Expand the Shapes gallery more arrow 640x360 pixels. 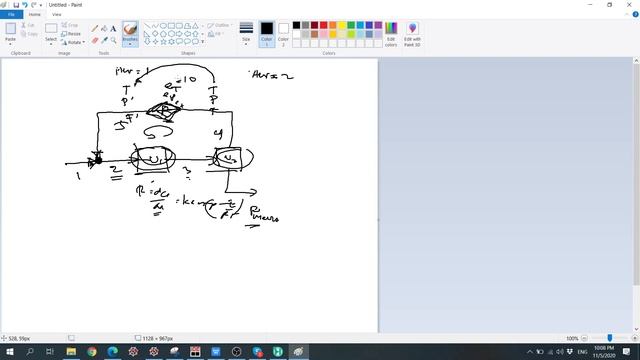pos(202,41)
